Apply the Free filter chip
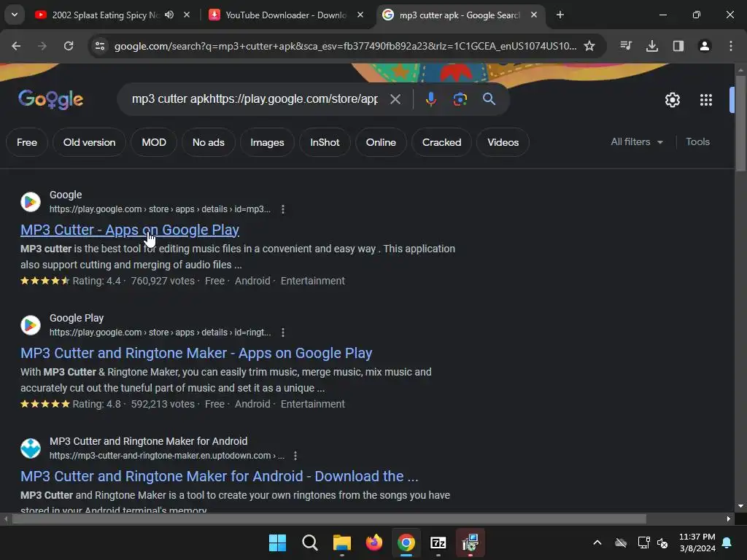Image resolution: width=747 pixels, height=560 pixels. coord(27,142)
